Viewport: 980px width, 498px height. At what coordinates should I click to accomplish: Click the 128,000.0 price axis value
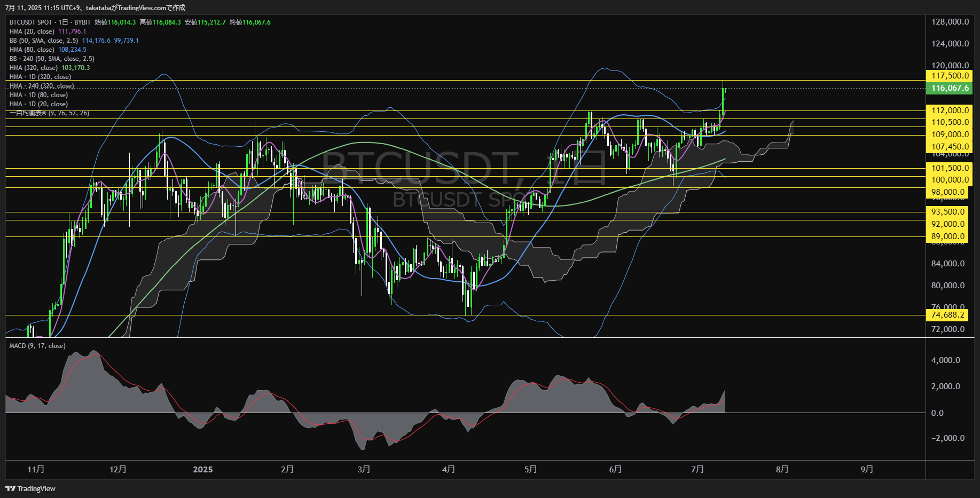click(950, 22)
